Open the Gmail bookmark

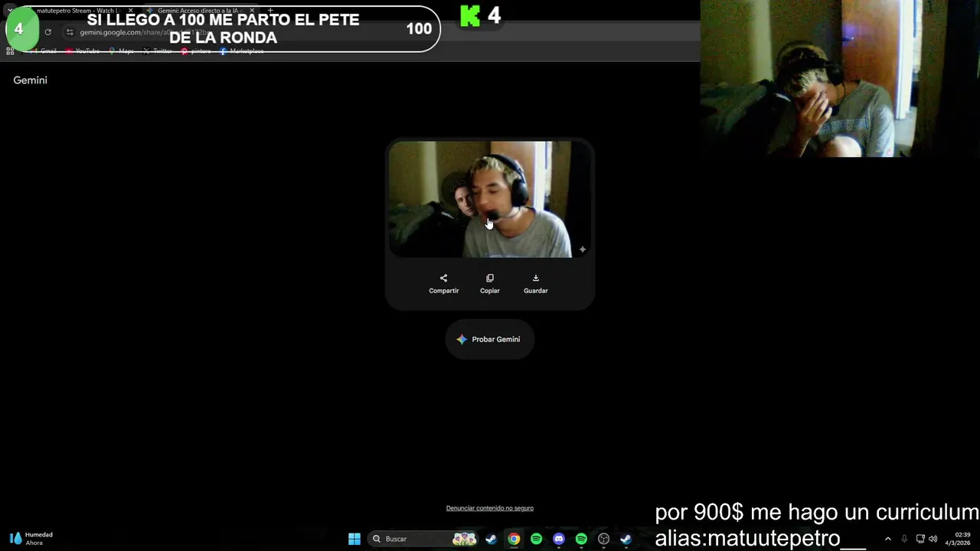click(44, 51)
